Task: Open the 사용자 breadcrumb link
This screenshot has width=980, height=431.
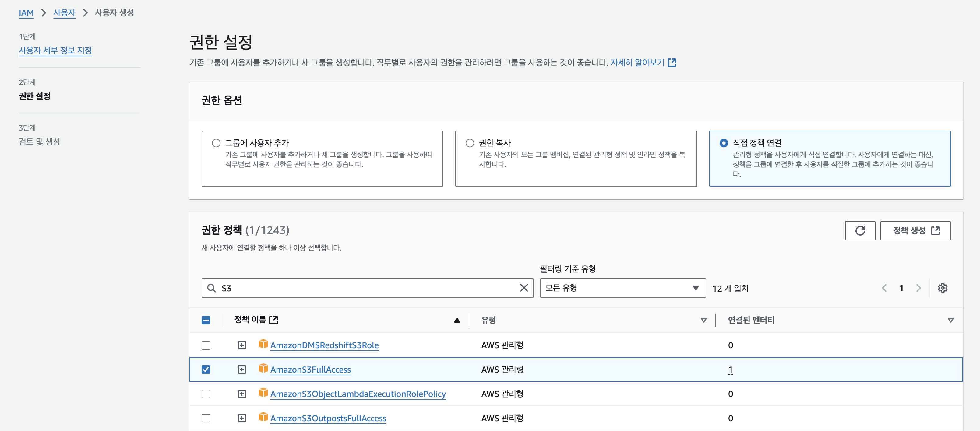Action: 64,12
